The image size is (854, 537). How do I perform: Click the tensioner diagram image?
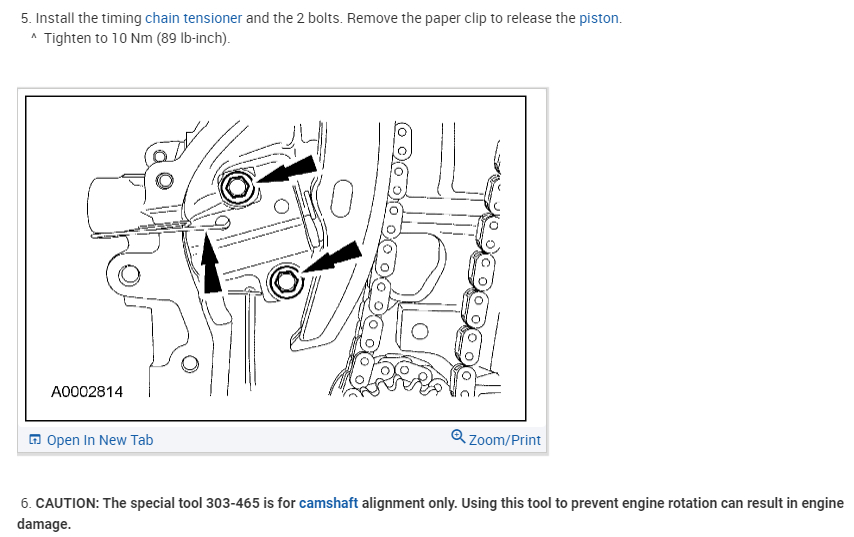[x=276, y=258]
